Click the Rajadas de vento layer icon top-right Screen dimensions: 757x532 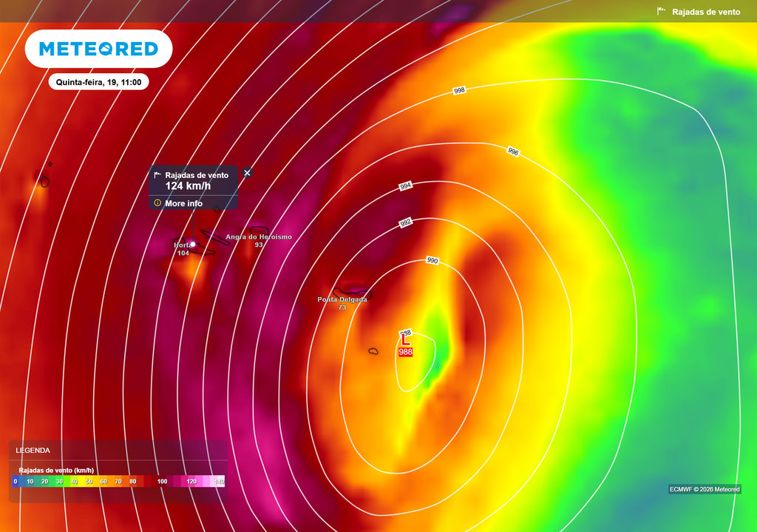pyautogui.click(x=662, y=12)
